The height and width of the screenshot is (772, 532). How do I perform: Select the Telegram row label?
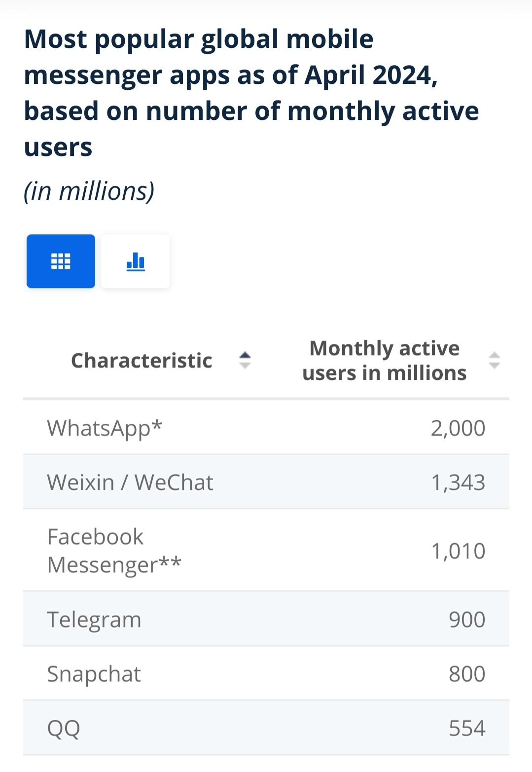coord(94,620)
